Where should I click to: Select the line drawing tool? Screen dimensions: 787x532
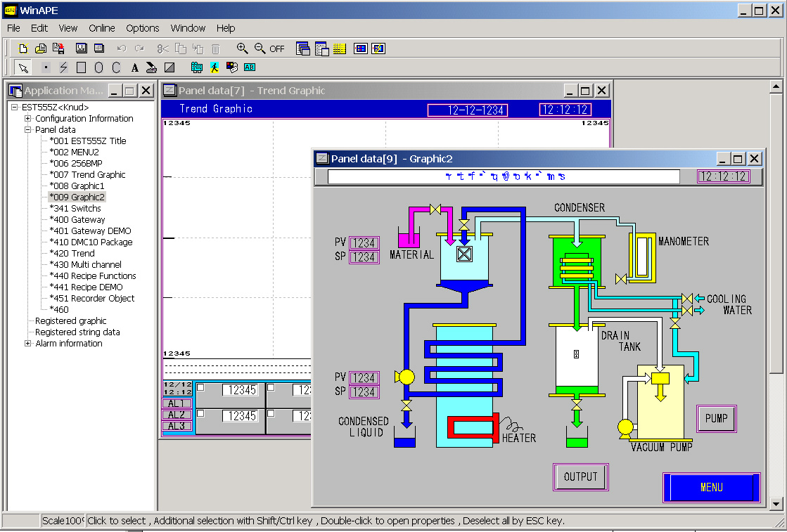[x=63, y=67]
